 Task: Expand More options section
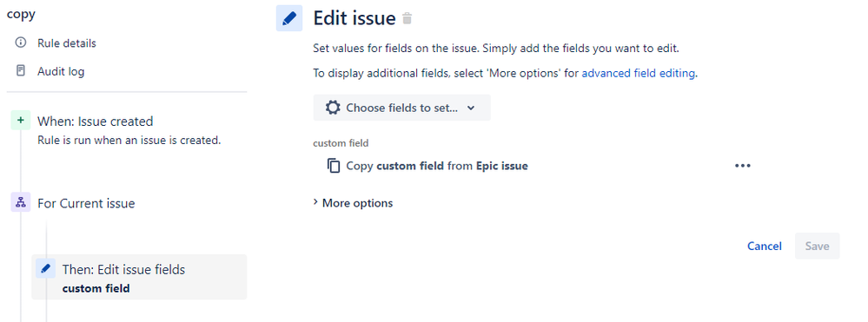click(353, 203)
